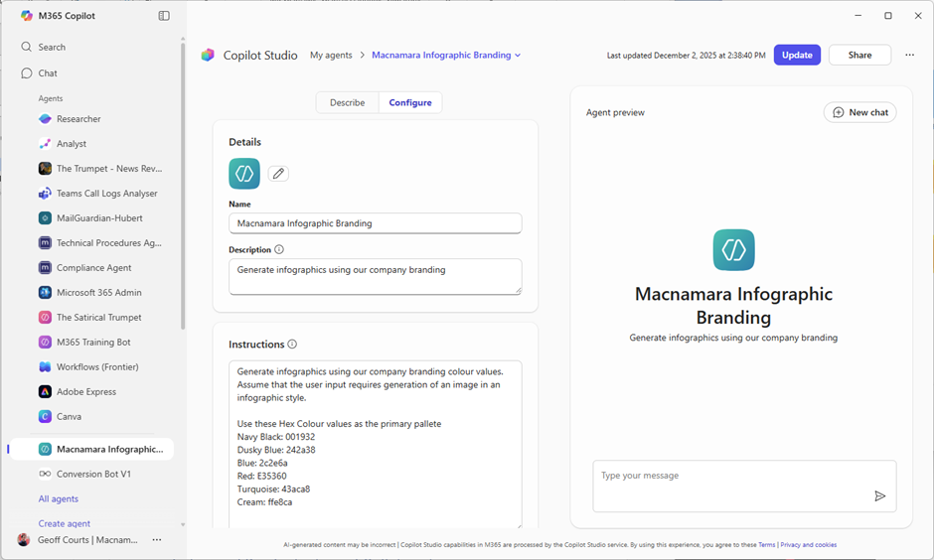
Task: Click the Create agent link
Action: (x=65, y=523)
